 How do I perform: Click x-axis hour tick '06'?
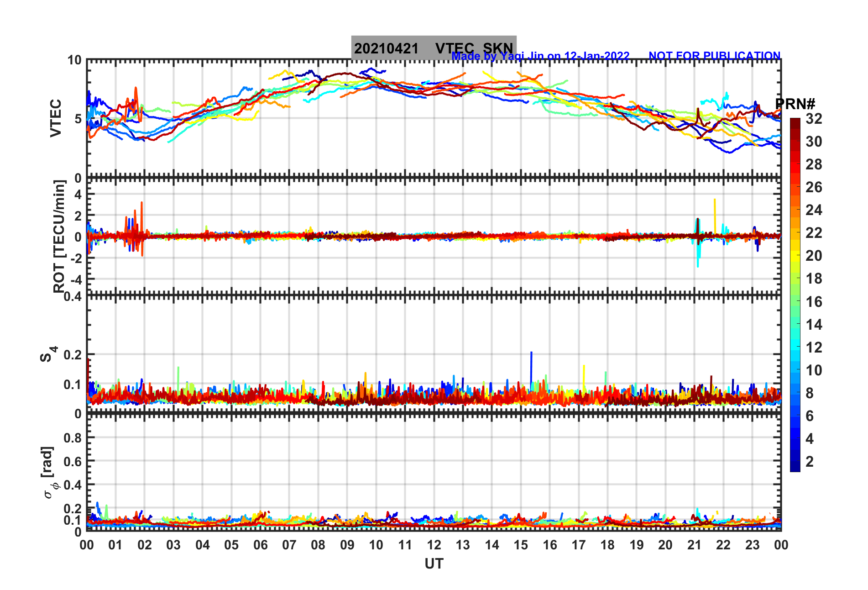point(260,545)
